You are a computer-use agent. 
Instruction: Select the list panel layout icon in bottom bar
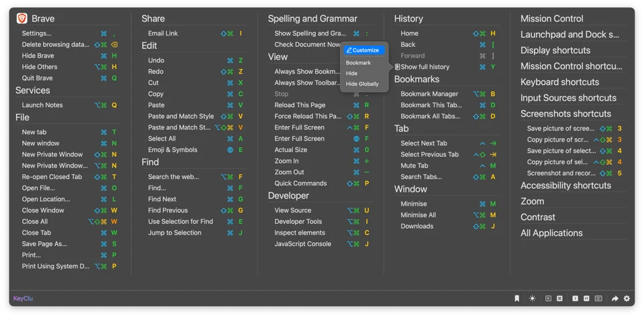pyautogui.click(x=598, y=298)
